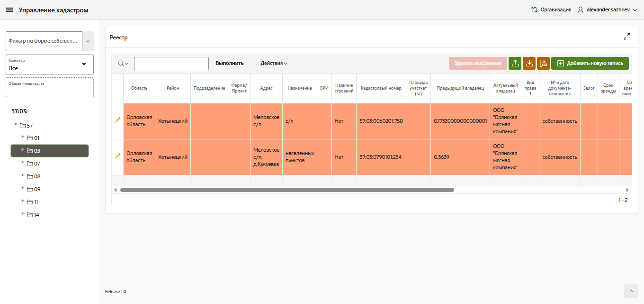Expand the 01 folder tree node
644x304 pixels.
(x=22, y=137)
